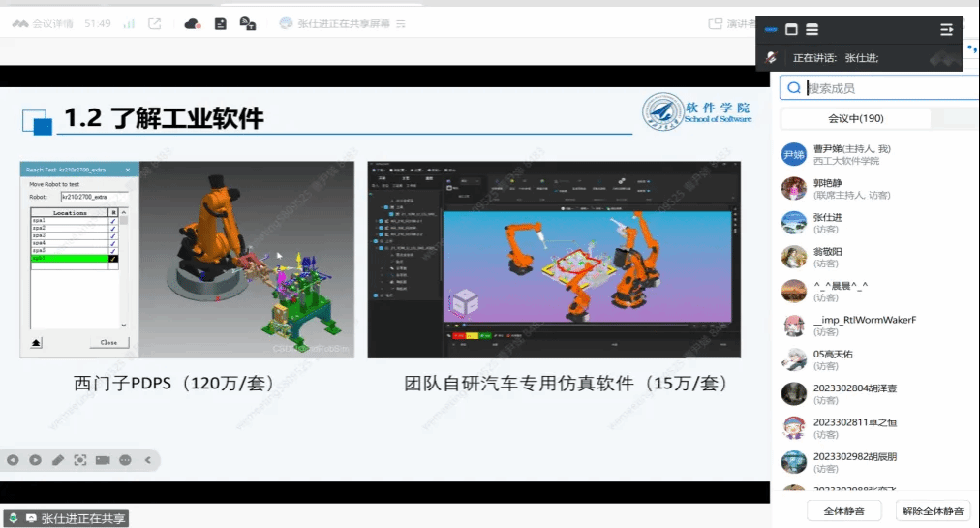Collapse the slide toolbar with left chevron
980x528 pixels.
[x=148, y=460]
